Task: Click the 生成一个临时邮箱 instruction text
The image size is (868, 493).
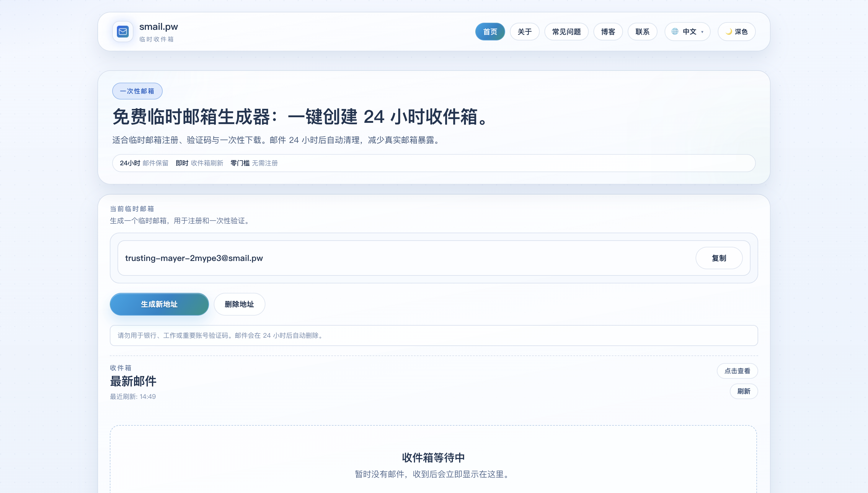Action: click(x=181, y=221)
